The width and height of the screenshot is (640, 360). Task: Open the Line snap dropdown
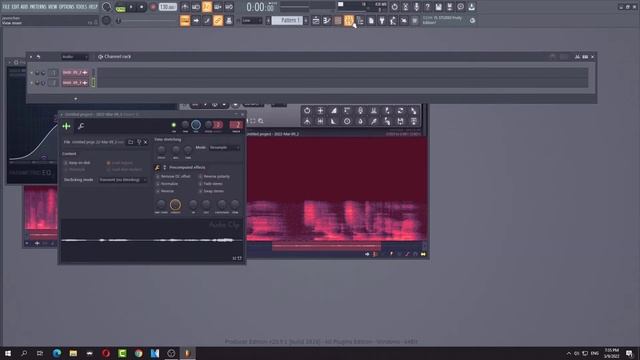tap(251, 20)
